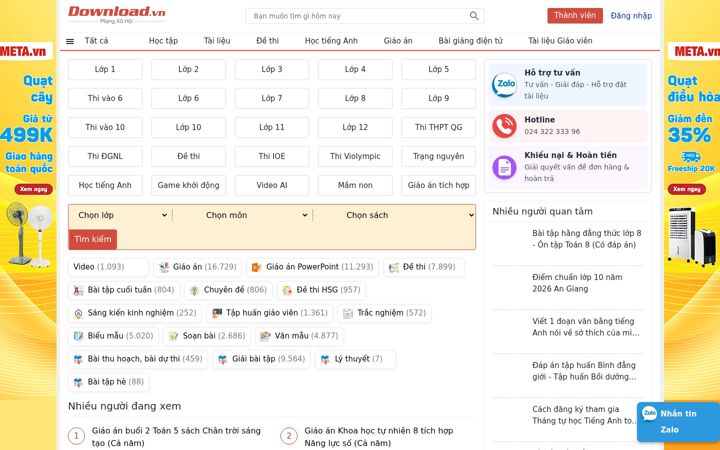Click the Đề thi category icon
Screen dimensions: 720x450
394,267
